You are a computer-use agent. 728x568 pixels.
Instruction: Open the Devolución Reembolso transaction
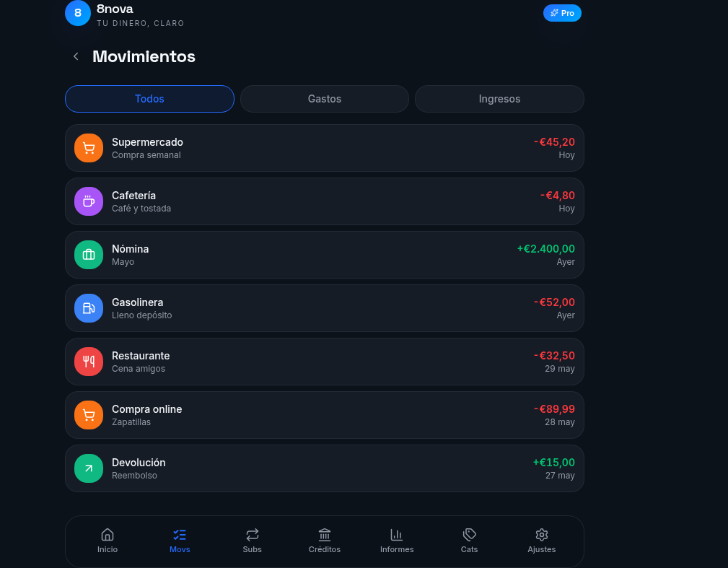click(325, 468)
